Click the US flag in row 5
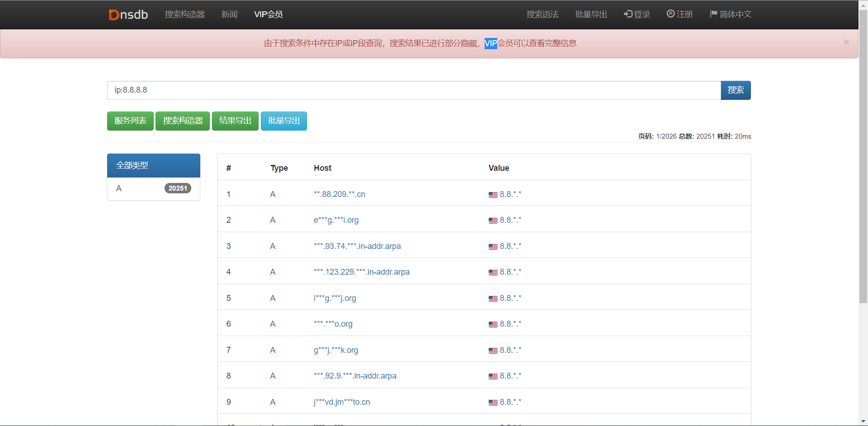Screen dimensions: 868x426 point(493,299)
